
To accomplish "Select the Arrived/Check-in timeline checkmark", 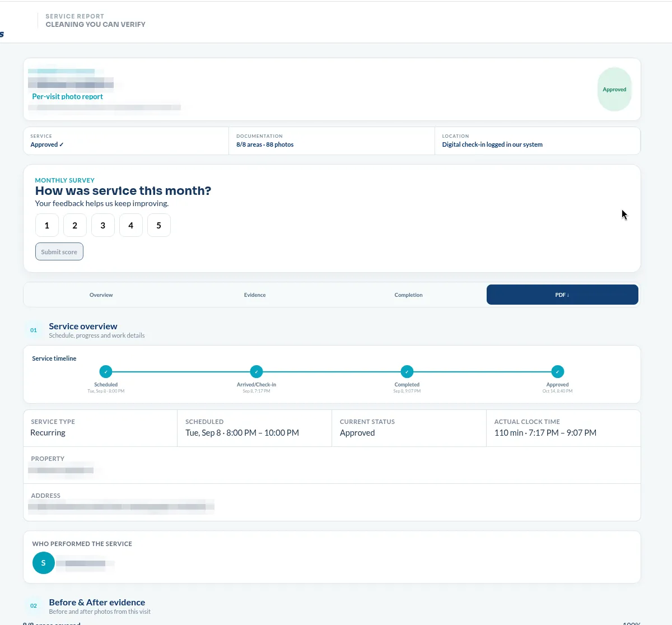I will tap(256, 371).
